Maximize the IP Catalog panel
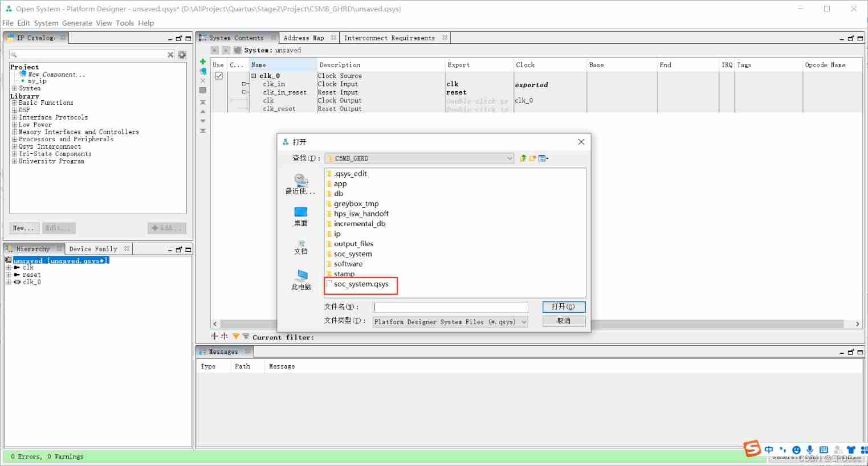This screenshot has width=868, height=466. click(188, 38)
